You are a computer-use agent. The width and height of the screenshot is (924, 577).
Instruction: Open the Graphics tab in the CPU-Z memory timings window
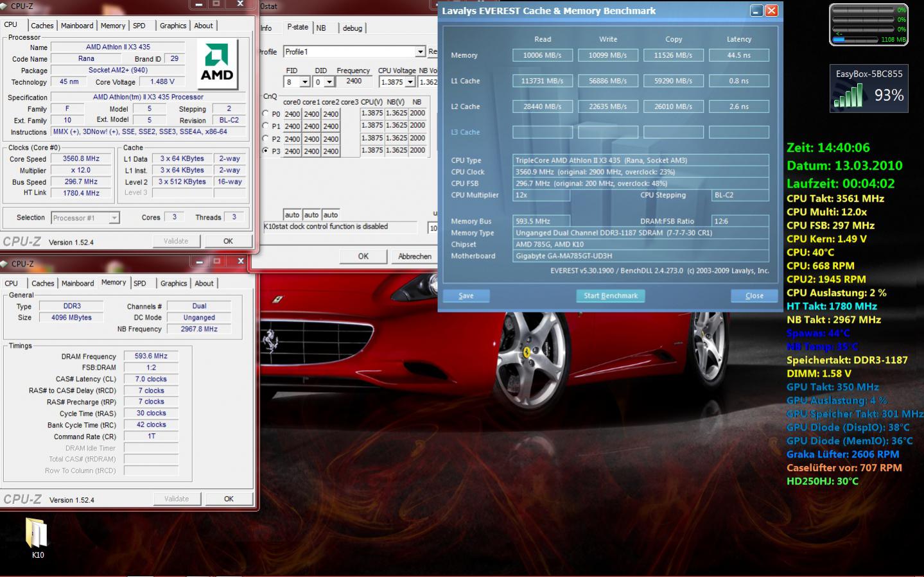pos(173,283)
